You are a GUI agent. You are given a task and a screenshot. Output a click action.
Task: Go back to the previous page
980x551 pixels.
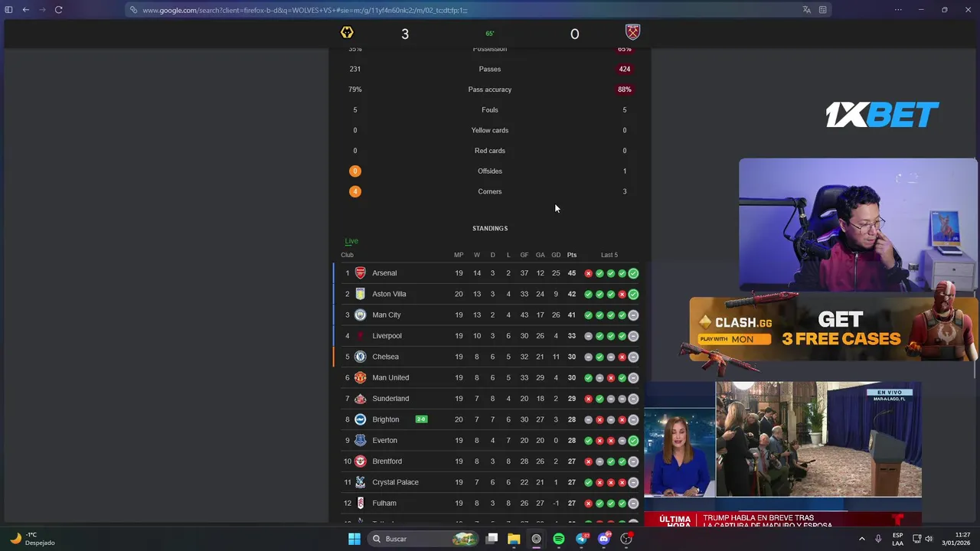click(x=26, y=10)
